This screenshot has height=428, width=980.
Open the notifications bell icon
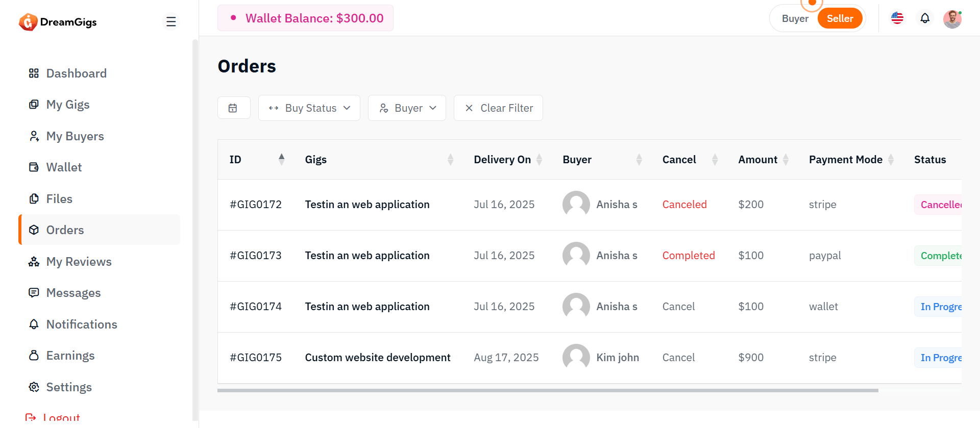(924, 18)
